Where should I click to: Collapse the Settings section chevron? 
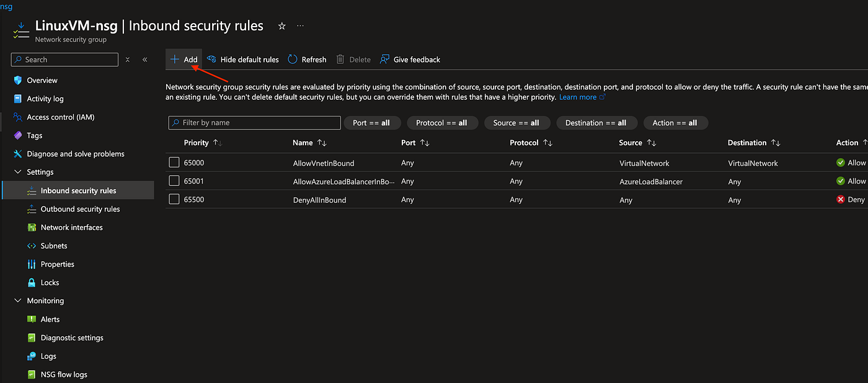[17, 172]
